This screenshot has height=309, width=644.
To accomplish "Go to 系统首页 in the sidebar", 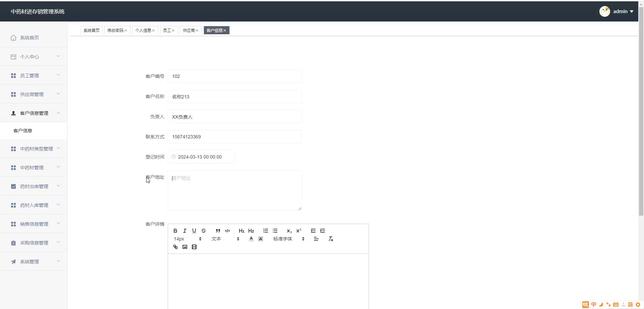I will 34,38.
